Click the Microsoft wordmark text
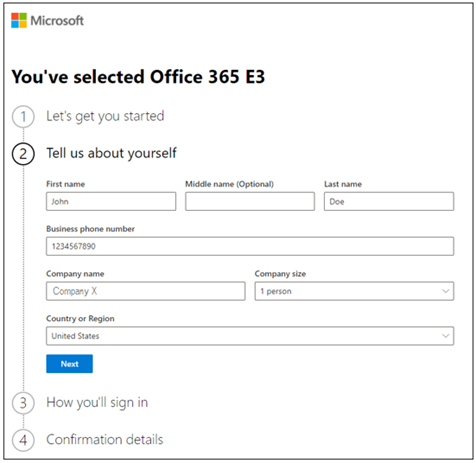The height and width of the screenshot is (463, 476). pyautogui.click(x=57, y=21)
